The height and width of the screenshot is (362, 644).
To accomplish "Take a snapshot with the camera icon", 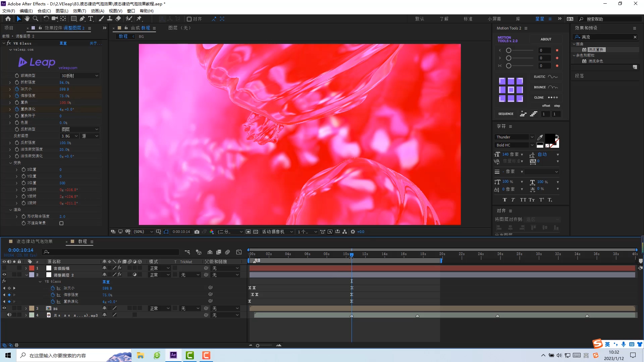I will pos(197,232).
